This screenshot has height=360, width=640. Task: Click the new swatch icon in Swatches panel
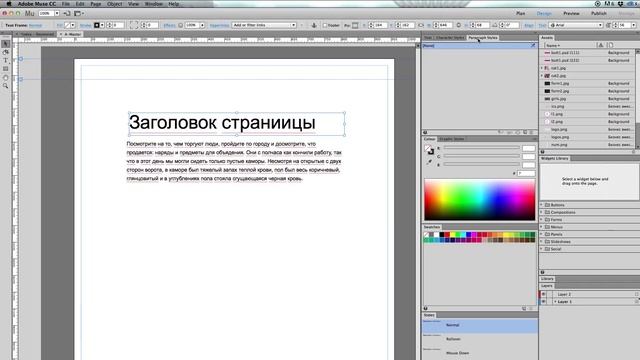(x=524, y=309)
